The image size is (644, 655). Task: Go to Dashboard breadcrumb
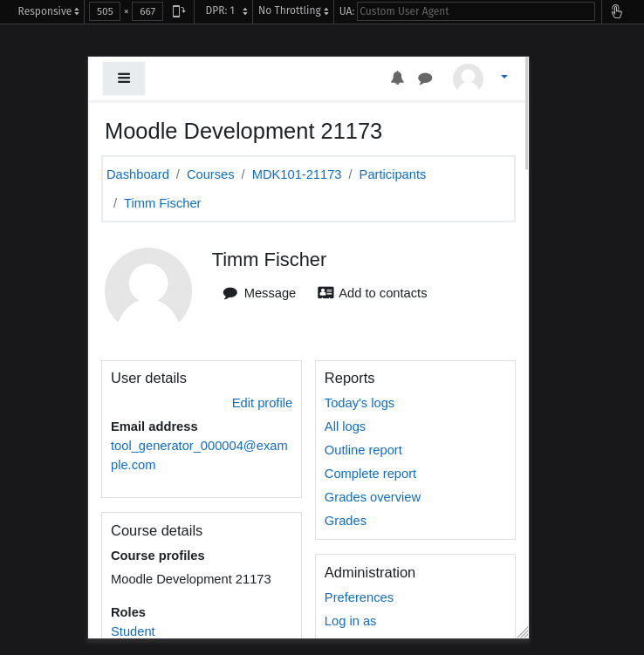coord(138,174)
